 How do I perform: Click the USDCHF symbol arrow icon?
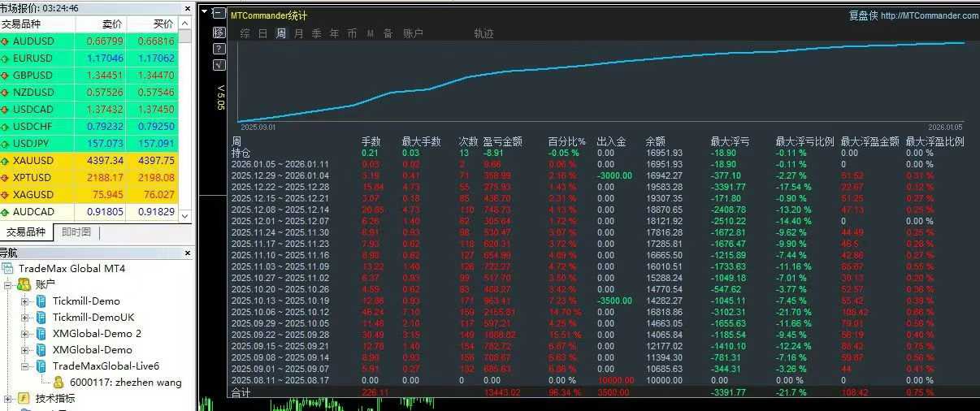point(7,127)
